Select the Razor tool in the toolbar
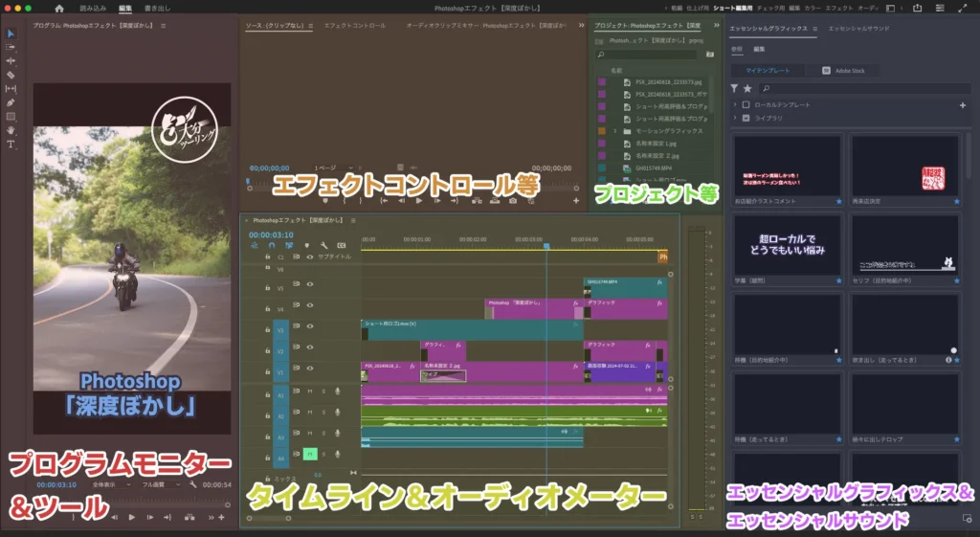Screen dimensions: 980x537 point(11,75)
